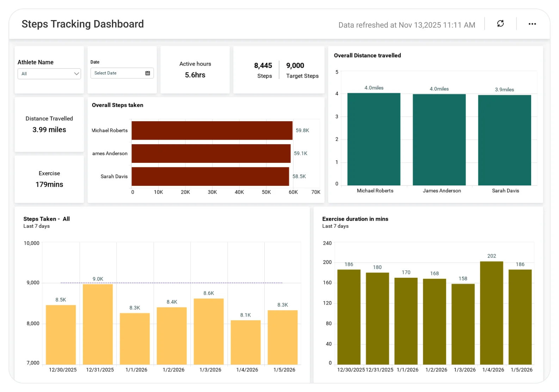Click the Steps Taken bar for 1/1/2026
Screen dimensions: 559x392
(x=135, y=339)
